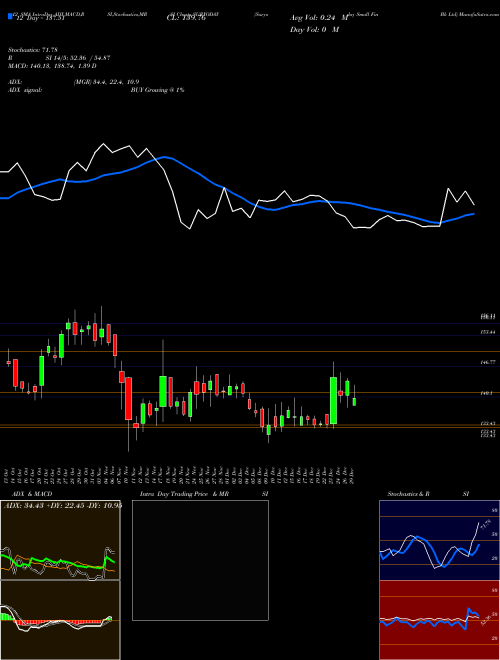Click the 'Avg Vol: 0.24 M' text

pyautogui.click(x=319, y=18)
